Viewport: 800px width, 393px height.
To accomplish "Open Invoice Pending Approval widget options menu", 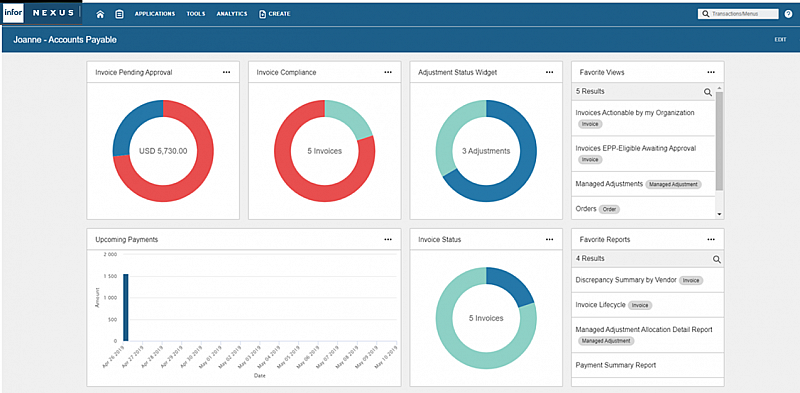I will [227, 72].
